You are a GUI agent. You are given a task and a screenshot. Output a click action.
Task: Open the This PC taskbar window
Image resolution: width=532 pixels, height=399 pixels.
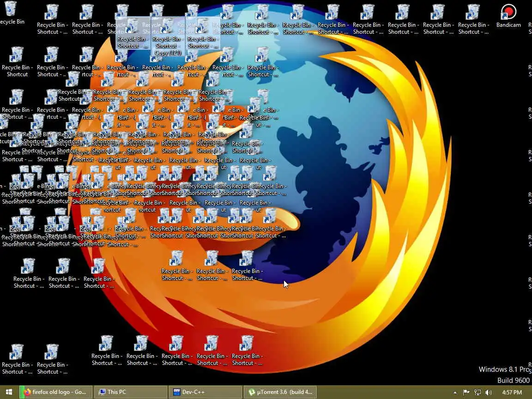pyautogui.click(x=131, y=392)
